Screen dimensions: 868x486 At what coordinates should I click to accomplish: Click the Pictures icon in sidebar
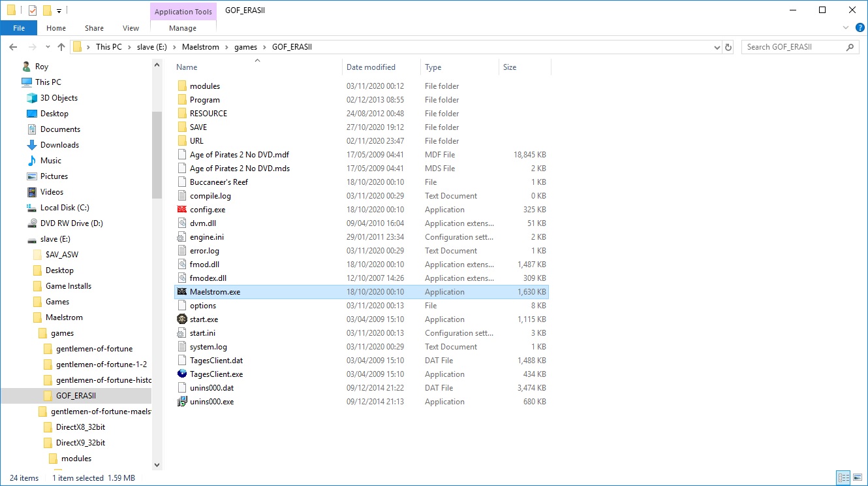click(x=32, y=176)
